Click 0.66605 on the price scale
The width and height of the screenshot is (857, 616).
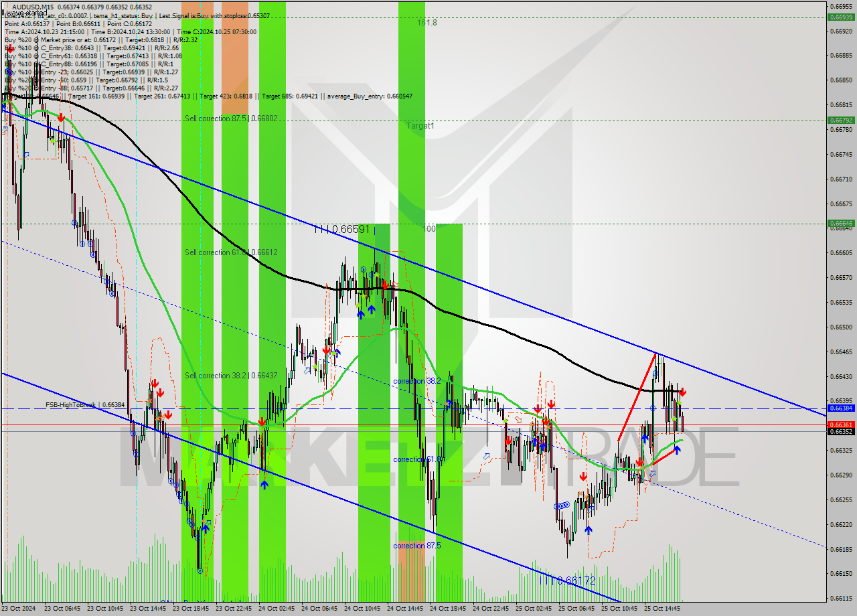840,253
